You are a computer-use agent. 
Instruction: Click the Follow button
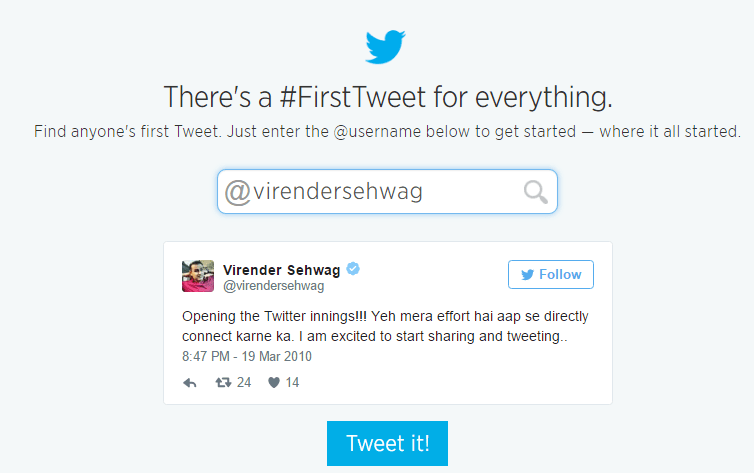(551, 274)
